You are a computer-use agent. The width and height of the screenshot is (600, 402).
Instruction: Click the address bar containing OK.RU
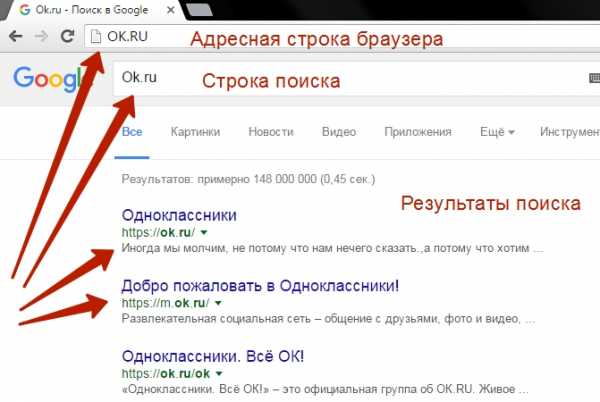point(342,37)
